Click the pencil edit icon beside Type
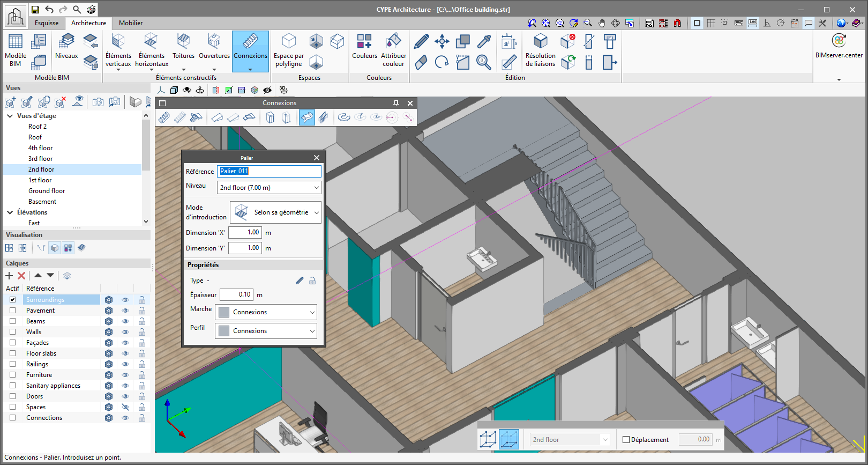Viewport: 868px width, 465px height. pos(300,281)
